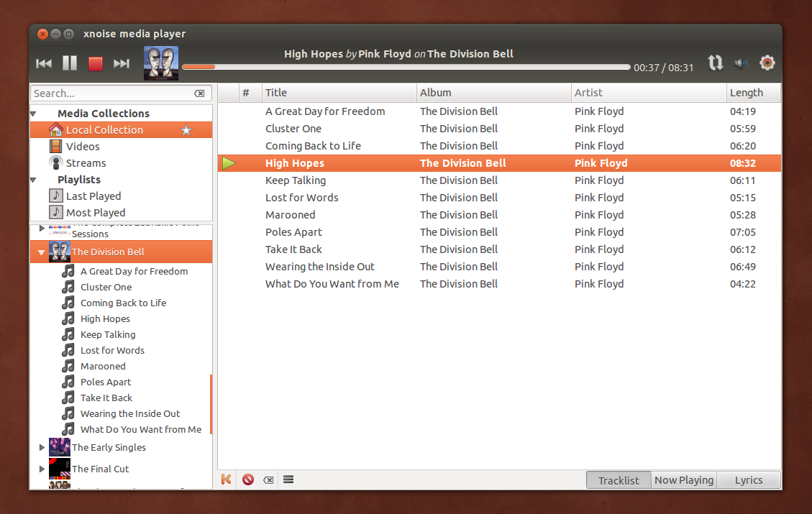
Task: Open the Lyrics tab
Action: point(748,479)
